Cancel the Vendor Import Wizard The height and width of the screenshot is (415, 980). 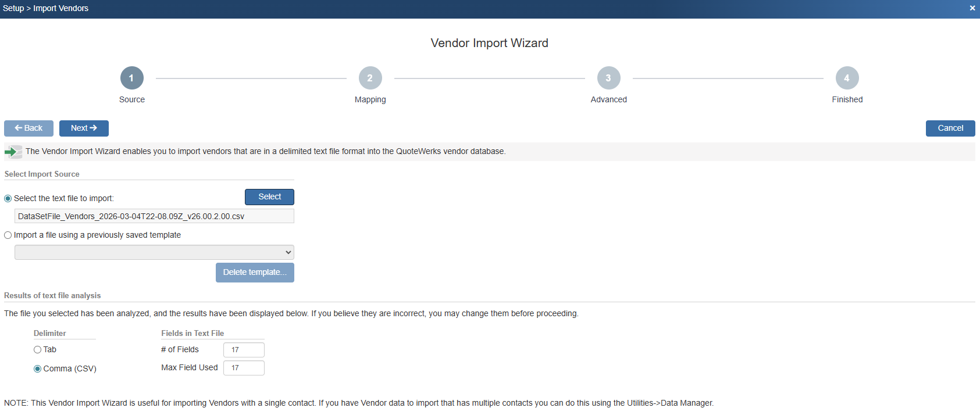click(x=950, y=128)
